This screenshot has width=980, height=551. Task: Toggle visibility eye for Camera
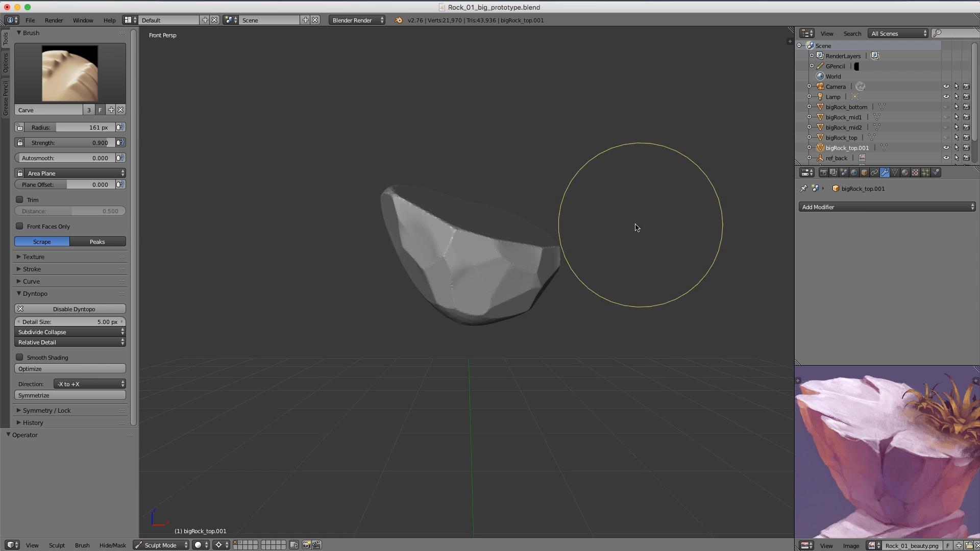[x=946, y=86]
